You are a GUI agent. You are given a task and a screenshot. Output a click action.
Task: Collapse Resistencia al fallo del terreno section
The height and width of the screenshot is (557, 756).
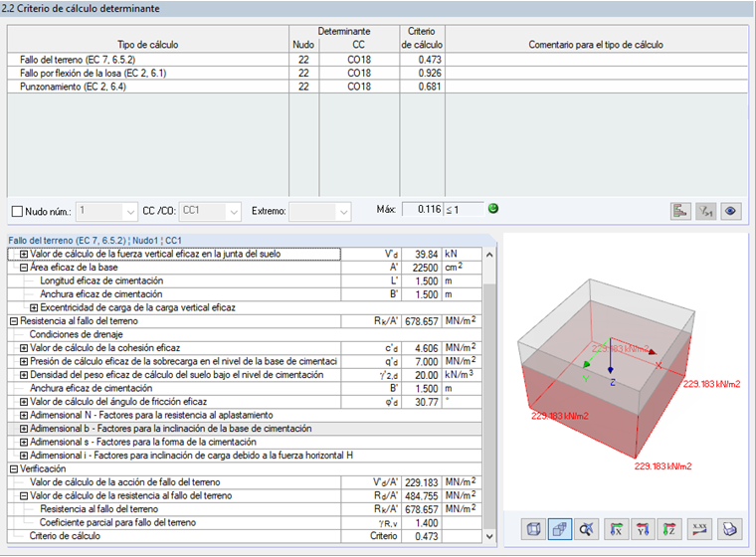tap(14, 321)
